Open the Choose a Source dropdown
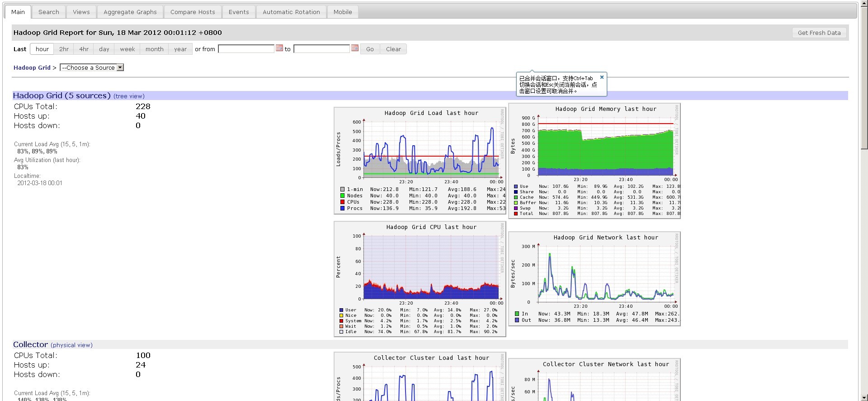The width and height of the screenshot is (868, 401). coord(92,67)
